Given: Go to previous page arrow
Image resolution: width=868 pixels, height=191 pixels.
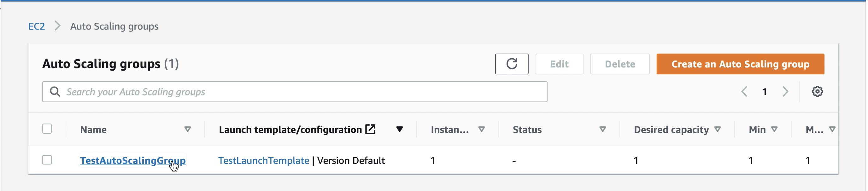Looking at the screenshot, I should tap(744, 92).
